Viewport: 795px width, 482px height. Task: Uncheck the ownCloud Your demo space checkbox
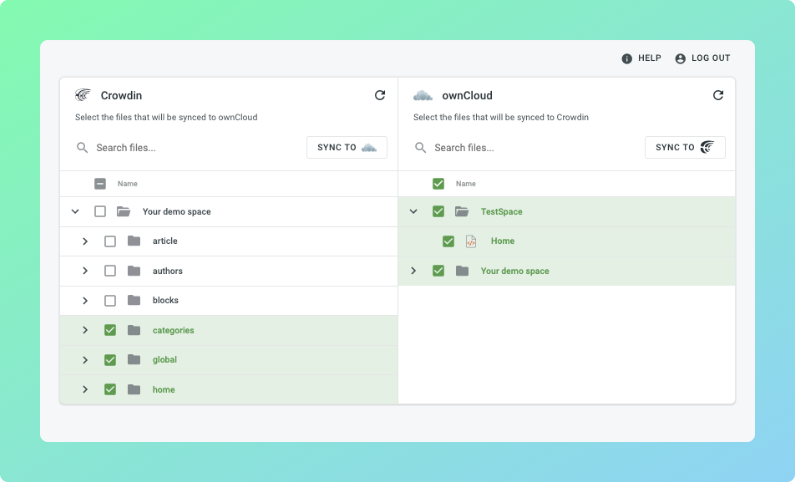click(438, 271)
